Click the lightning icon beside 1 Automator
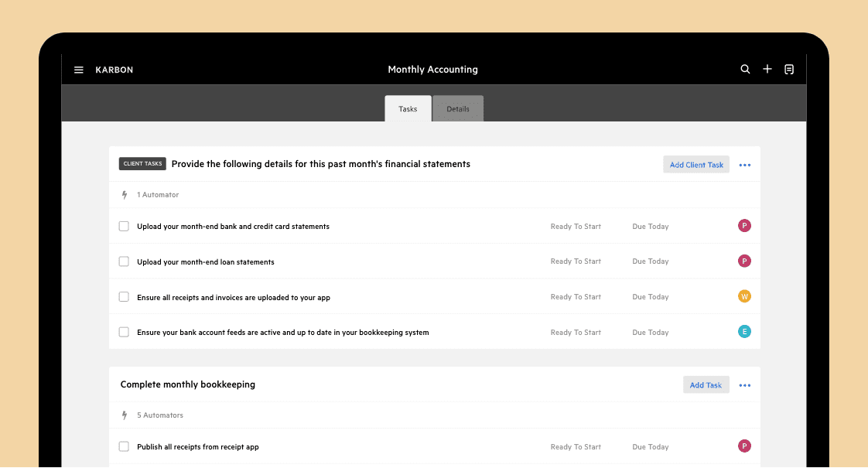This screenshot has height=468, width=868. tap(125, 195)
